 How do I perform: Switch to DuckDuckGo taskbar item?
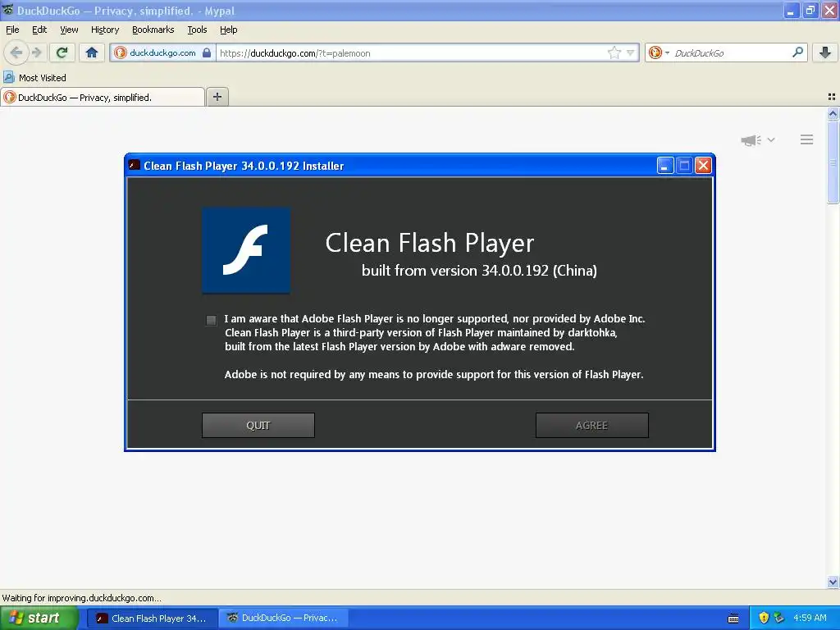coord(285,619)
